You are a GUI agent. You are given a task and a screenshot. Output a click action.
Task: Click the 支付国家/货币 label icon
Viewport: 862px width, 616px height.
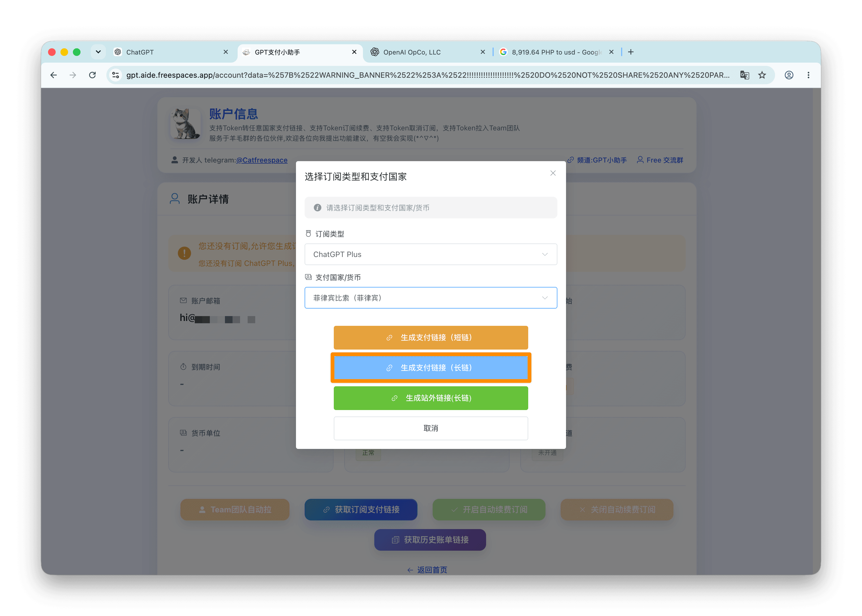308,277
